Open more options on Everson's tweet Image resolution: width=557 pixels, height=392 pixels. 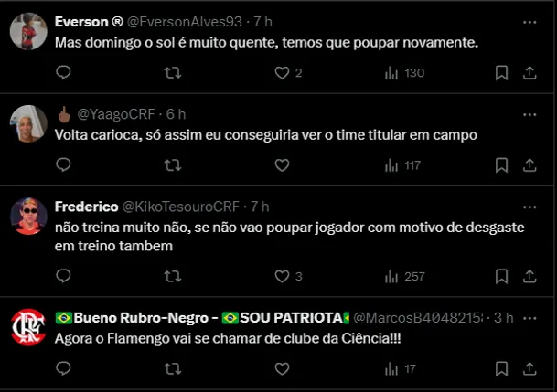530,21
